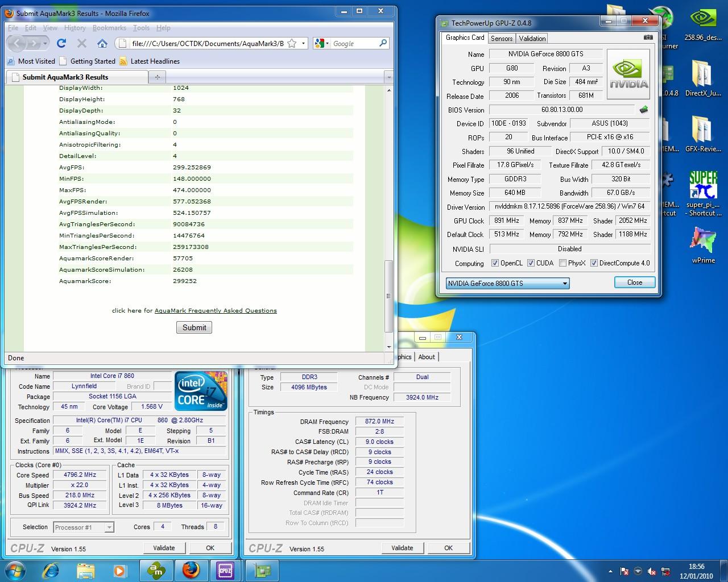The height and width of the screenshot is (582, 728).
Task: Click the NVIDIA logo in GPU-Z
Action: (628, 74)
